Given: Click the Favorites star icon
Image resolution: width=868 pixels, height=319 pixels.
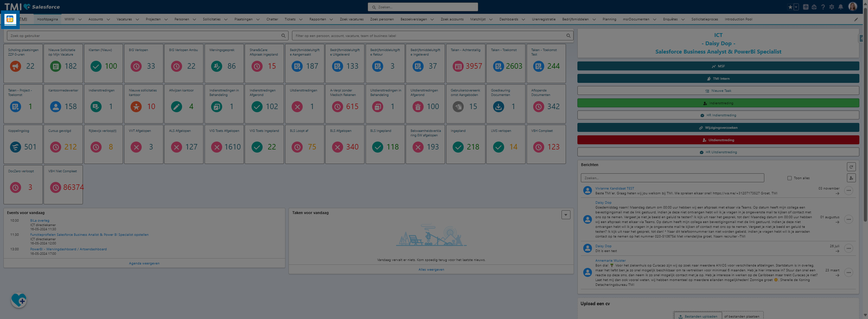Looking at the screenshot, I should pos(790,7).
